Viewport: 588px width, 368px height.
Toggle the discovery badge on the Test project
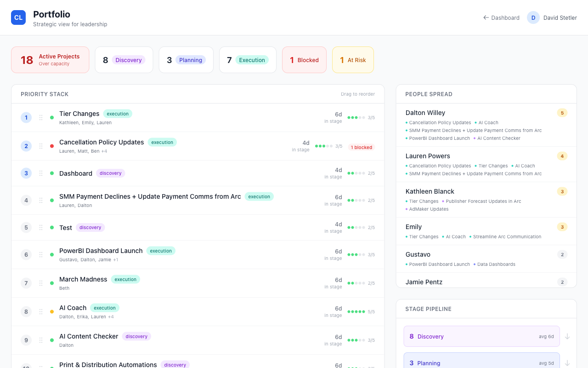90,227
